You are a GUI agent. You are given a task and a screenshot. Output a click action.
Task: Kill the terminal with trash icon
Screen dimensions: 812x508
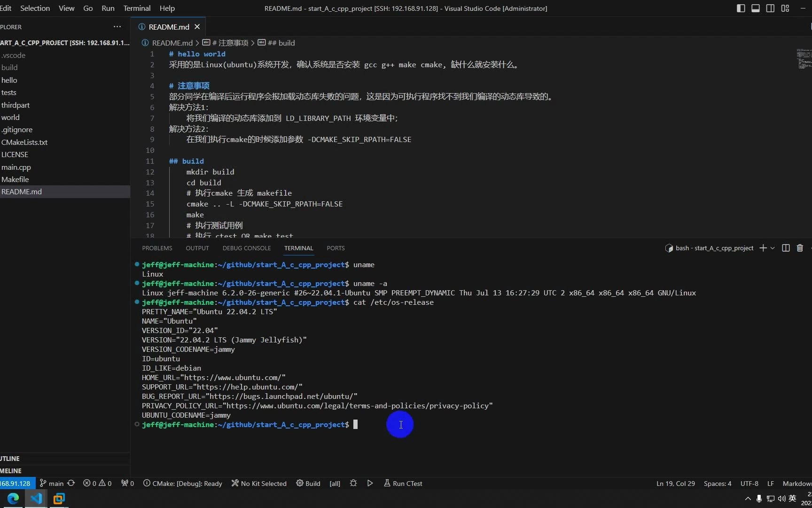800,248
